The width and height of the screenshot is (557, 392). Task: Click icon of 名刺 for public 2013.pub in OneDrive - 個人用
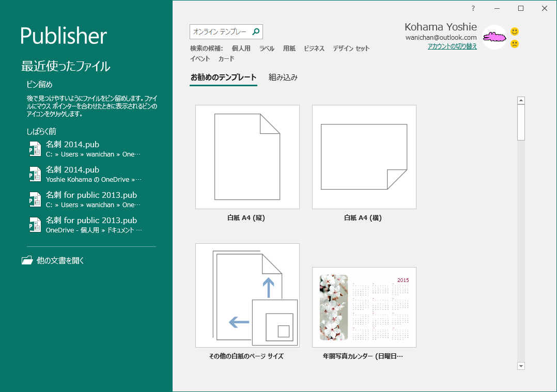[35, 225]
